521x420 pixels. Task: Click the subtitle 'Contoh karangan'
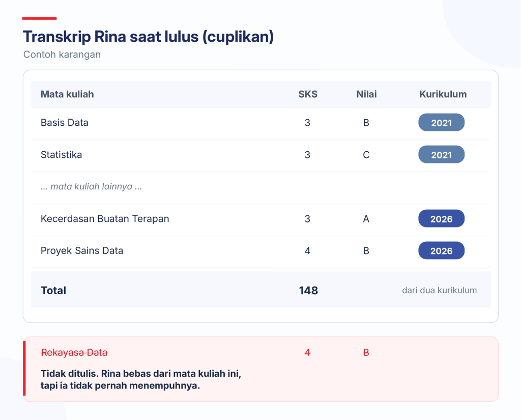[62, 54]
